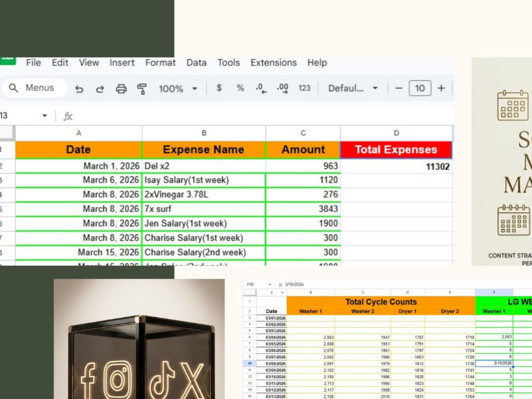Screen dimensions: 532x399
Task: Open the Name box dropdown arrow
Action: (45, 115)
